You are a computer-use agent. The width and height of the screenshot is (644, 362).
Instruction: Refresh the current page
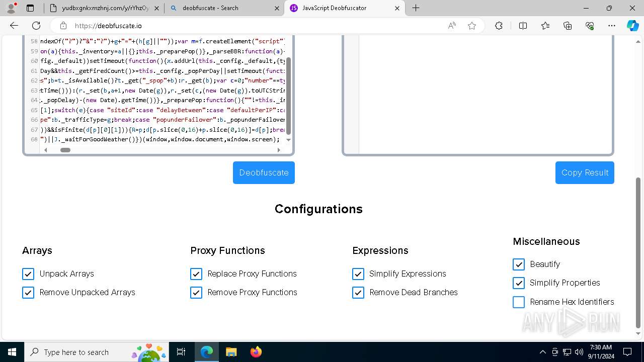pos(36,26)
